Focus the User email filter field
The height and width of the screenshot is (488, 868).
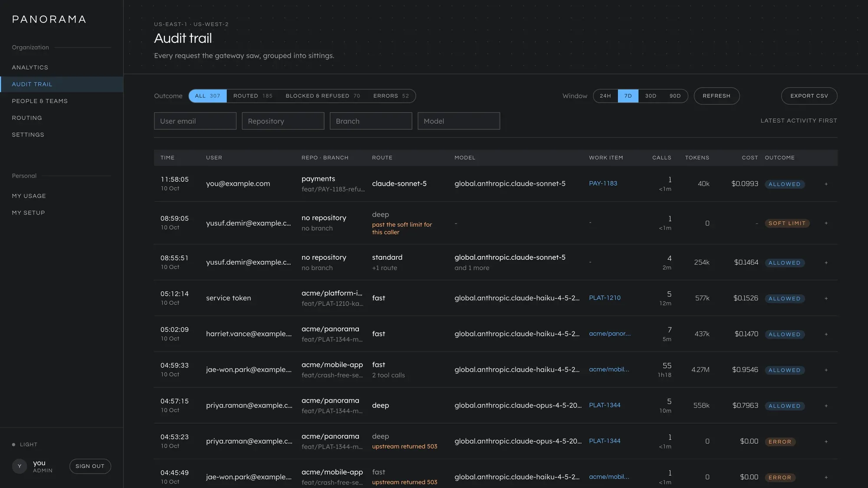(x=195, y=121)
